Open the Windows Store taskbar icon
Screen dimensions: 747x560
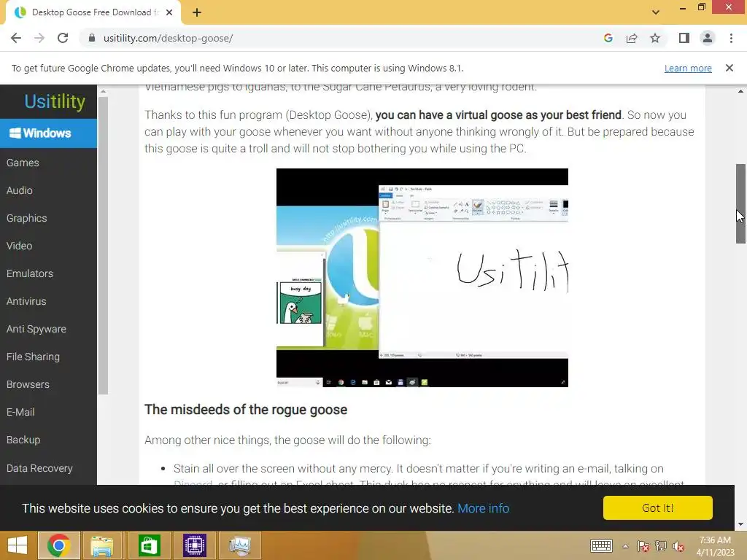(x=149, y=545)
